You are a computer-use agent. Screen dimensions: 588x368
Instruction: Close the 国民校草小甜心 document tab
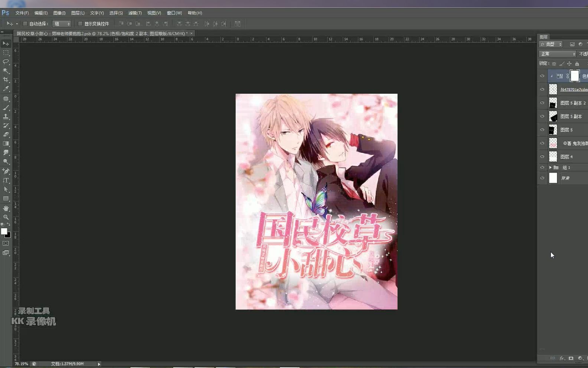click(192, 33)
